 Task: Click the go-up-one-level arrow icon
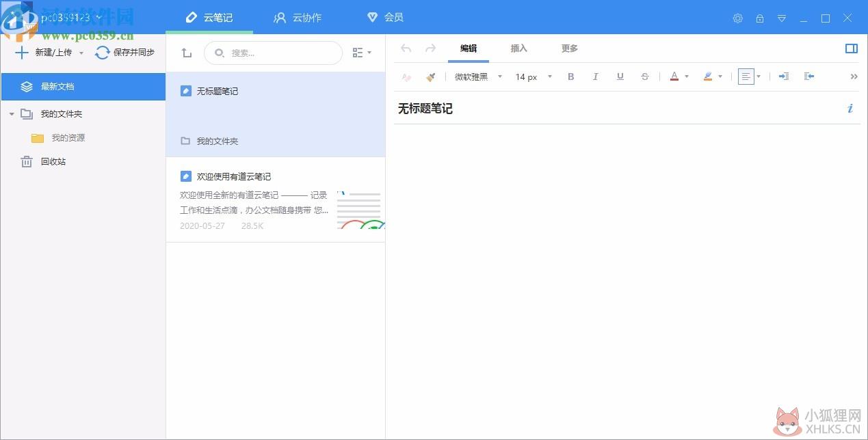coord(187,53)
